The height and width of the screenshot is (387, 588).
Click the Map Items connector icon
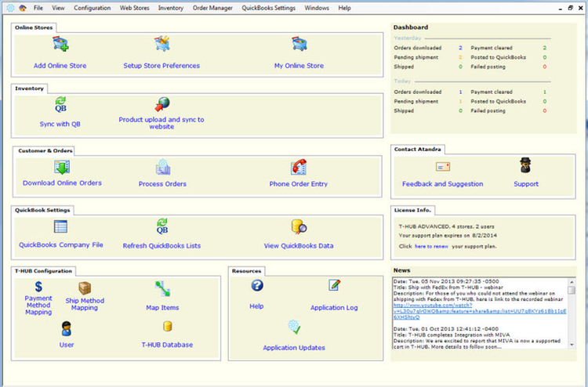point(163,288)
